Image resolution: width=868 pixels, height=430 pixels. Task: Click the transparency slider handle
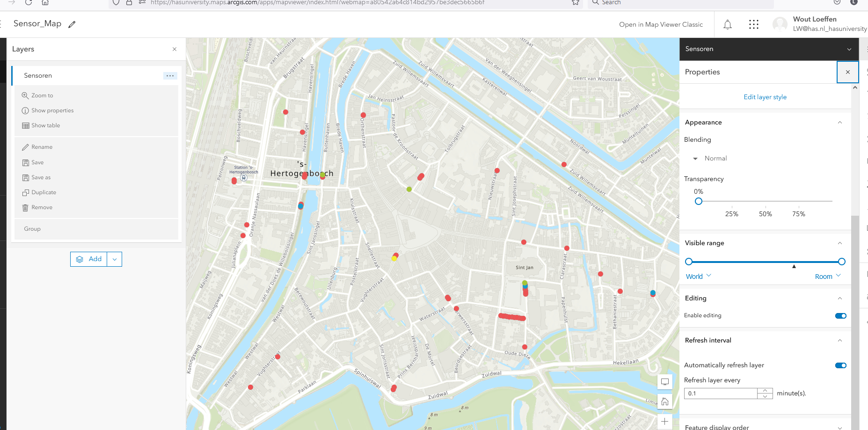[x=699, y=201]
